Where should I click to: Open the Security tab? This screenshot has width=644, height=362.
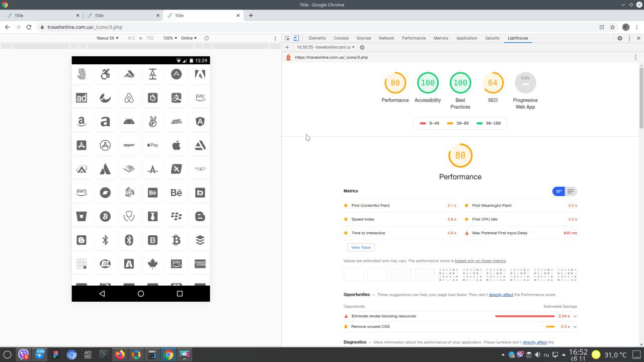[493, 38]
